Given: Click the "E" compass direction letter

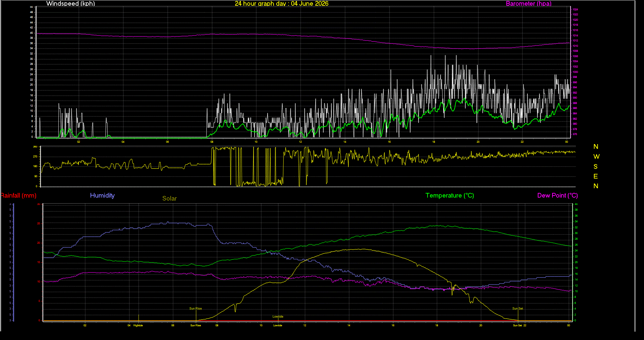Looking at the screenshot, I should pos(596,176).
